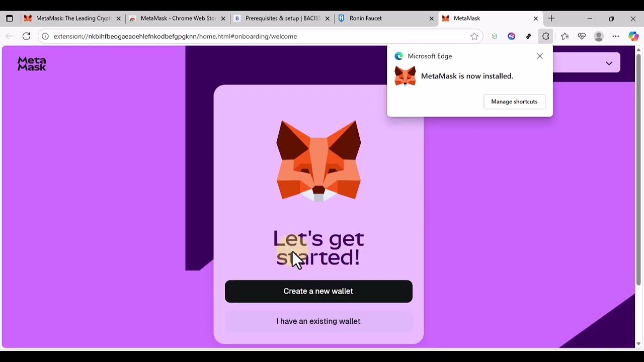Close the Chrome Web Store tab
This screenshot has height=362, width=644.
point(223,19)
